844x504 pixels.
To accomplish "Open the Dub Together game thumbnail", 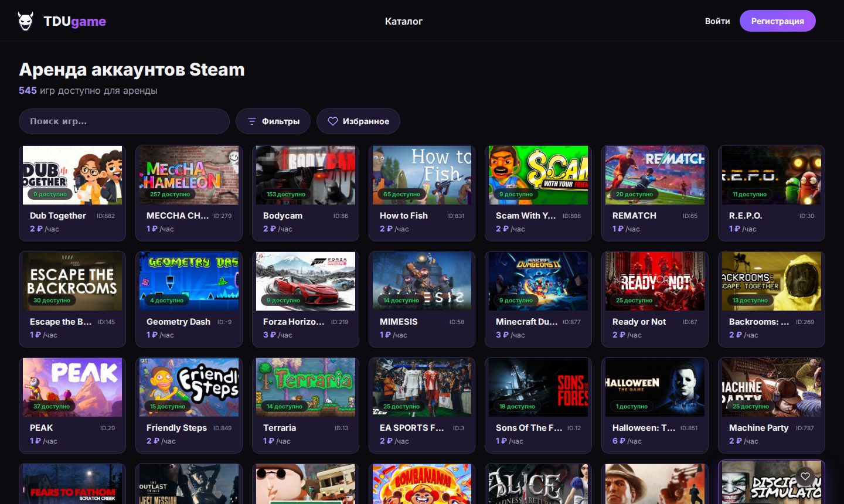I will pyautogui.click(x=73, y=175).
